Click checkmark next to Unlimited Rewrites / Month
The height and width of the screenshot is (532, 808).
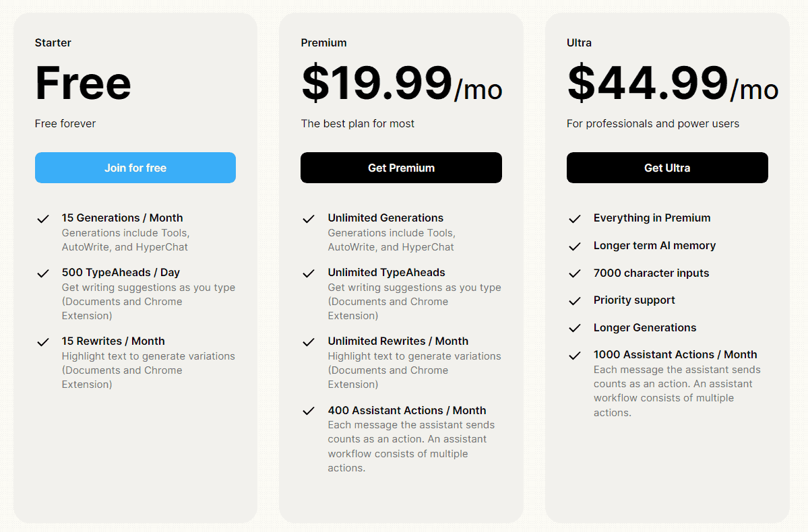(309, 342)
